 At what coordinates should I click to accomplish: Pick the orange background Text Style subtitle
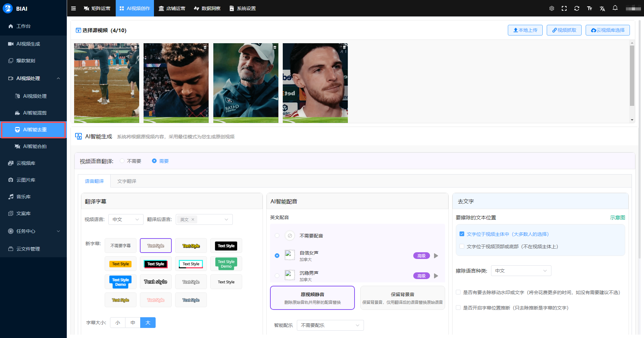click(120, 264)
